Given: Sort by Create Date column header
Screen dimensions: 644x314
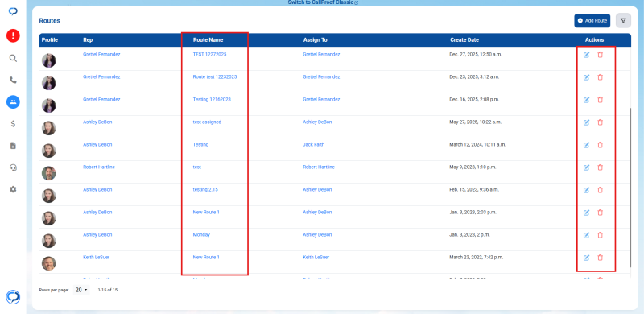Looking at the screenshot, I should pyautogui.click(x=464, y=40).
